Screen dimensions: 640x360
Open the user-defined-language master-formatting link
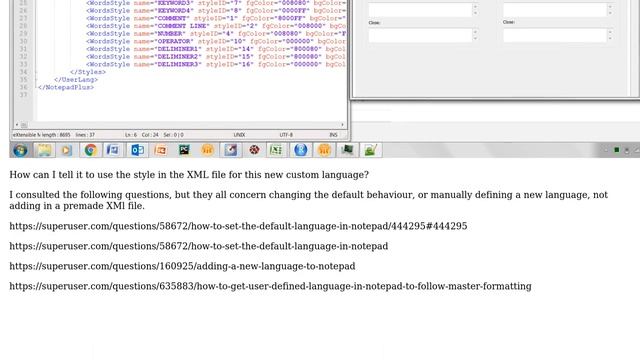270,286
